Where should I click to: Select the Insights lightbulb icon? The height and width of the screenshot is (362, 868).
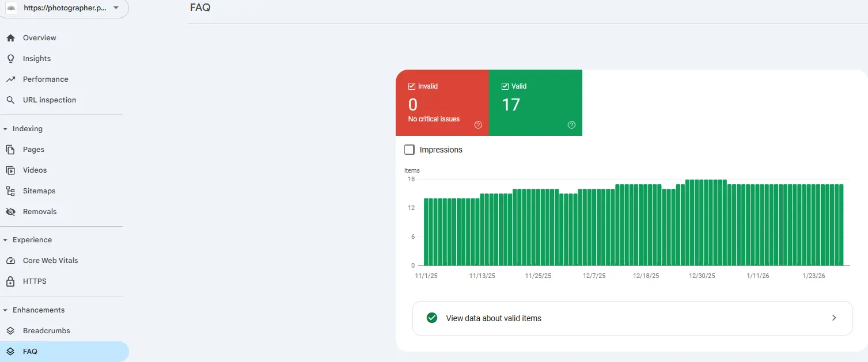tap(12, 58)
